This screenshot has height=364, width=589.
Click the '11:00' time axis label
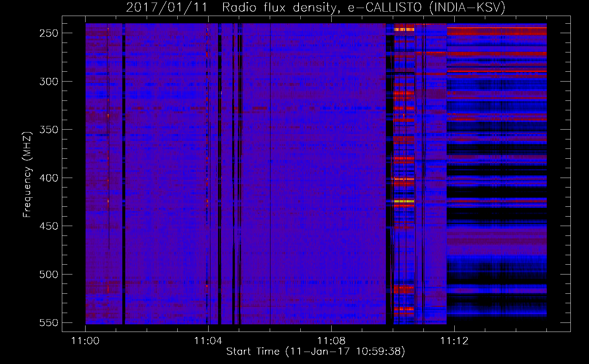(86, 341)
